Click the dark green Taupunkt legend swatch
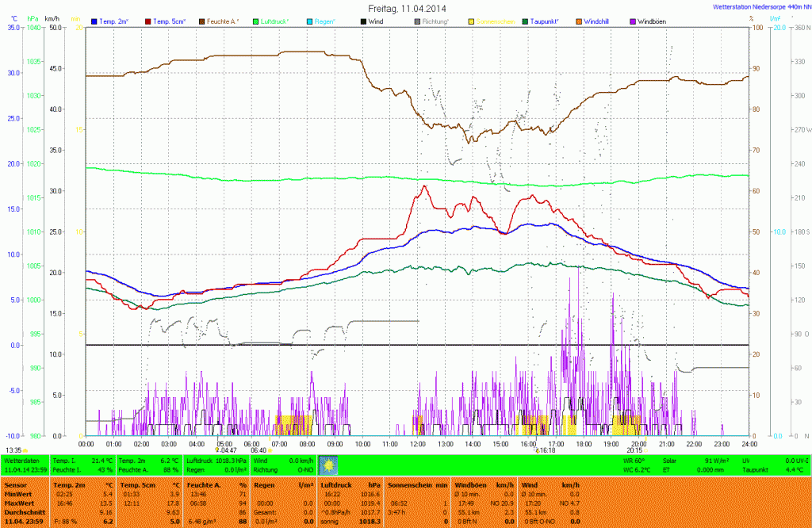Viewport: 812px width, 528px height. pos(525,21)
